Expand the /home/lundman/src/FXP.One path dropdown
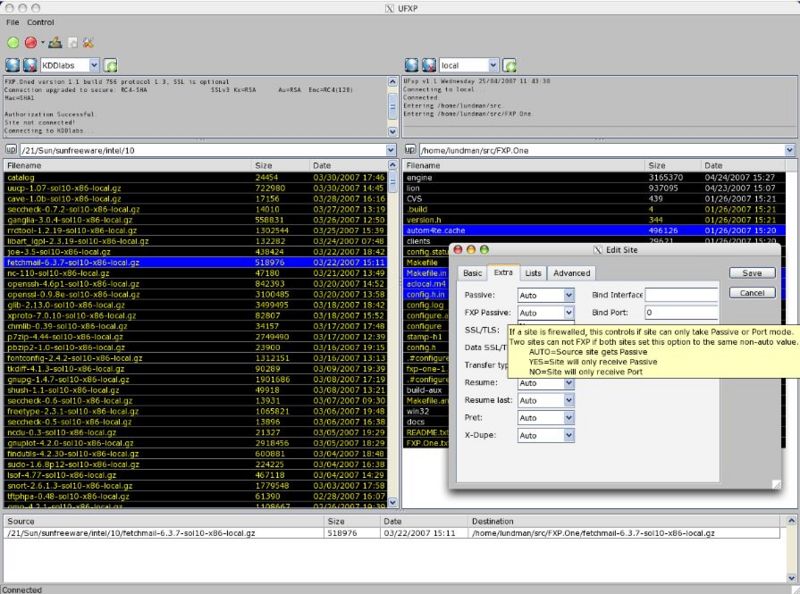 pos(790,151)
